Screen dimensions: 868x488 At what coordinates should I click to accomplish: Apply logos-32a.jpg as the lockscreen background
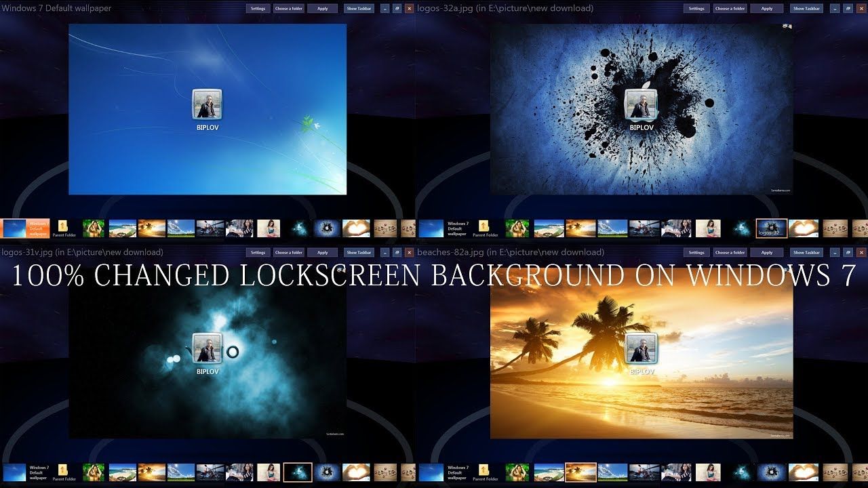point(767,8)
